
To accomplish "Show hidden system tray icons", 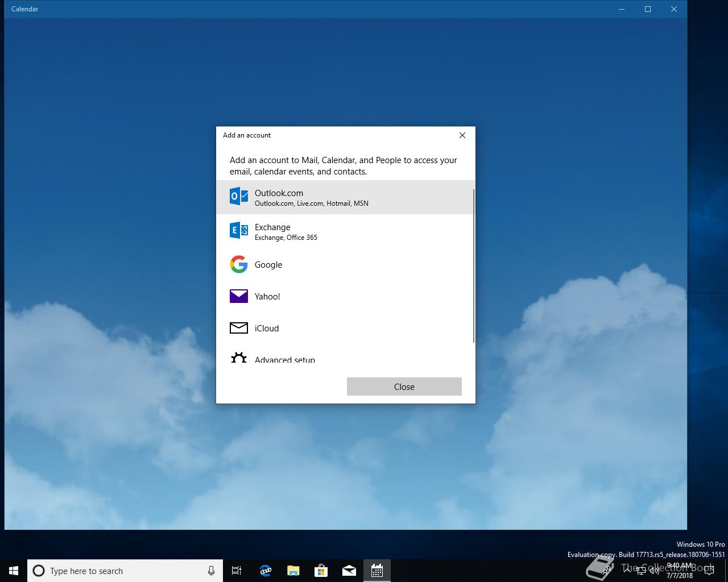I will (627, 571).
